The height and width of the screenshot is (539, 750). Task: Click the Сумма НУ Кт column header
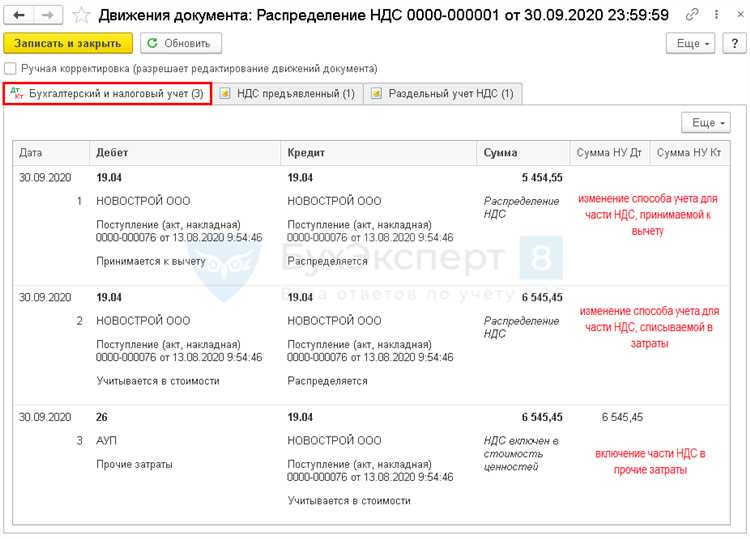point(689,153)
